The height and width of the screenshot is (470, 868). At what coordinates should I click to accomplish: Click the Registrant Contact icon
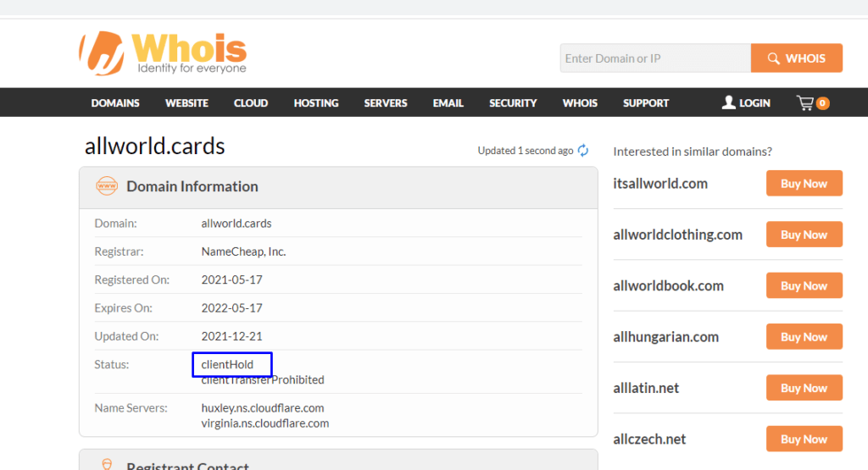[x=107, y=465]
